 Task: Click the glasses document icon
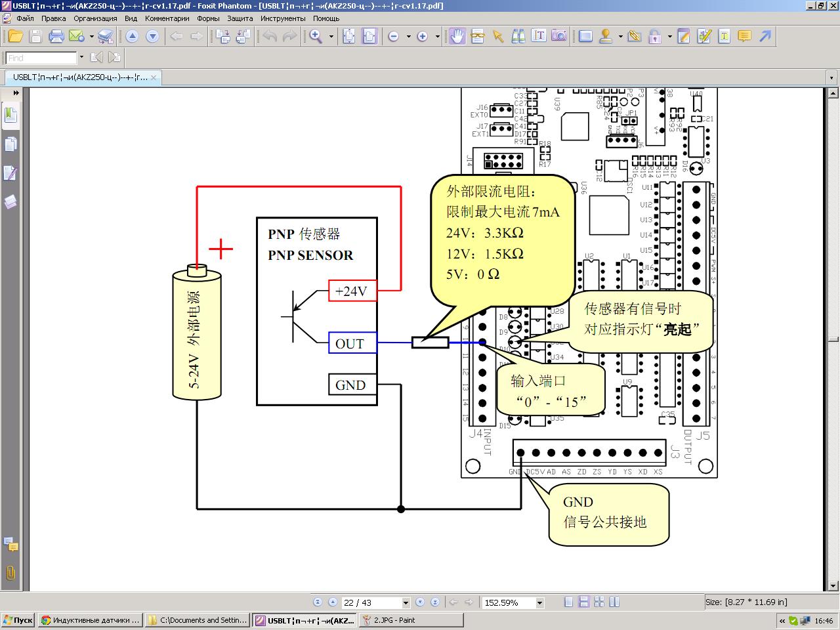(x=478, y=36)
